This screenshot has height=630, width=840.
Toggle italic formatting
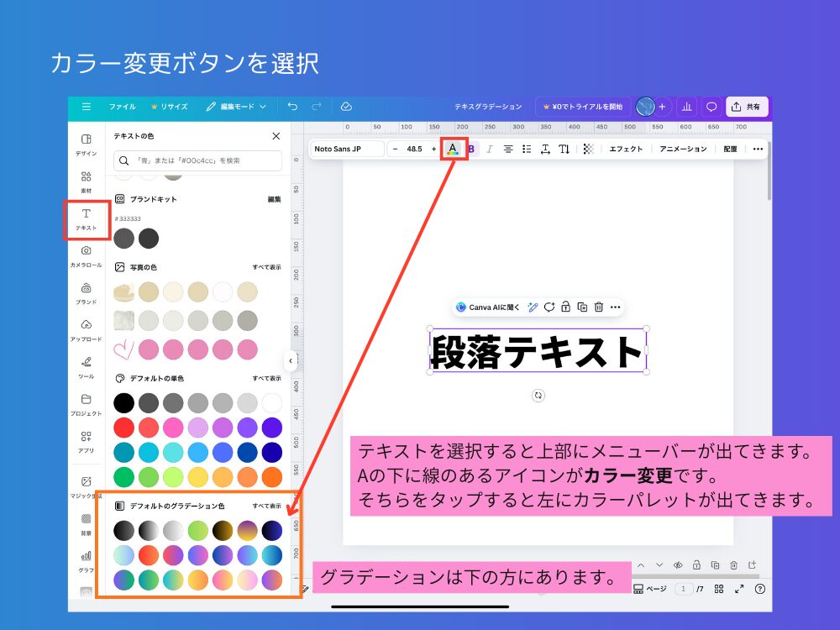(x=489, y=149)
